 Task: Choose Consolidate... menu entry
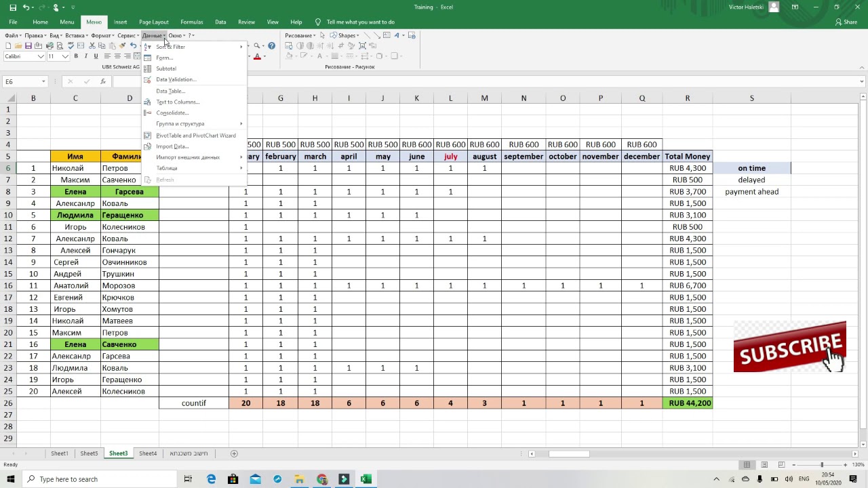(x=194, y=113)
